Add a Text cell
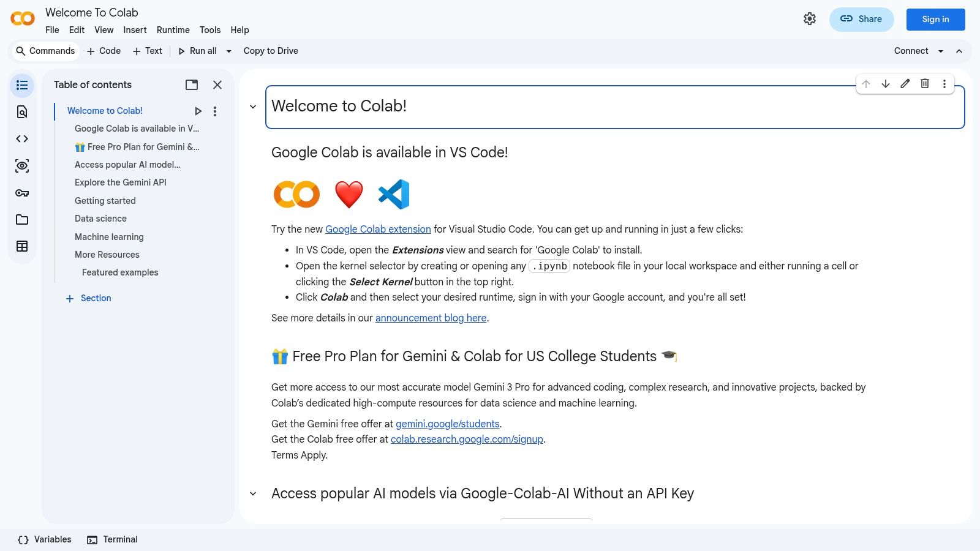The width and height of the screenshot is (980, 551). [x=148, y=51]
